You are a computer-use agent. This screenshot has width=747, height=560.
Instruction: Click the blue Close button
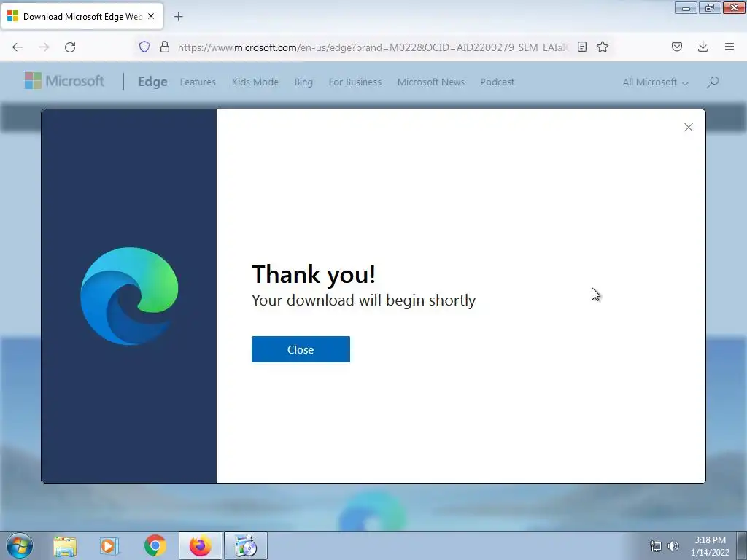(301, 349)
